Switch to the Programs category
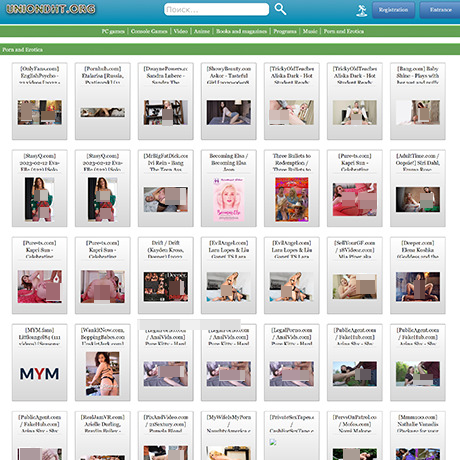Screen dimensions: 460x460 (285, 31)
